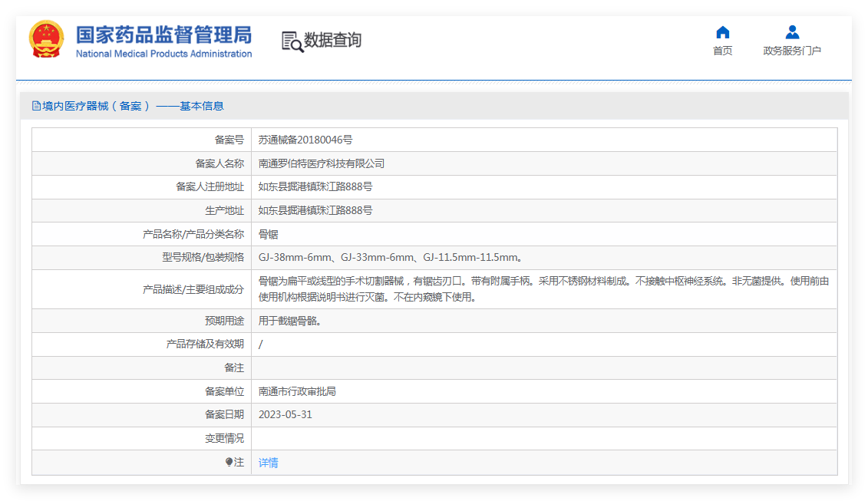Select date 2023-05-31

[285, 414]
